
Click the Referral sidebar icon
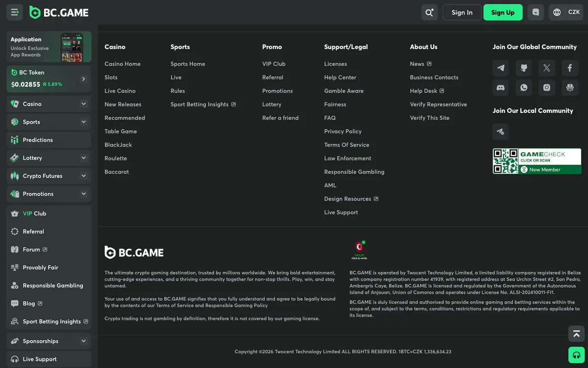(15, 232)
